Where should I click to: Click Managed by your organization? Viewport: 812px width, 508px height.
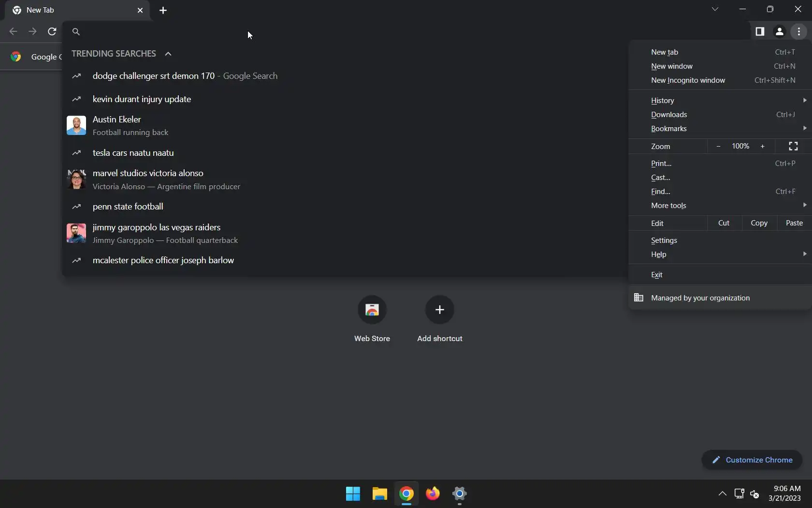pos(720,298)
